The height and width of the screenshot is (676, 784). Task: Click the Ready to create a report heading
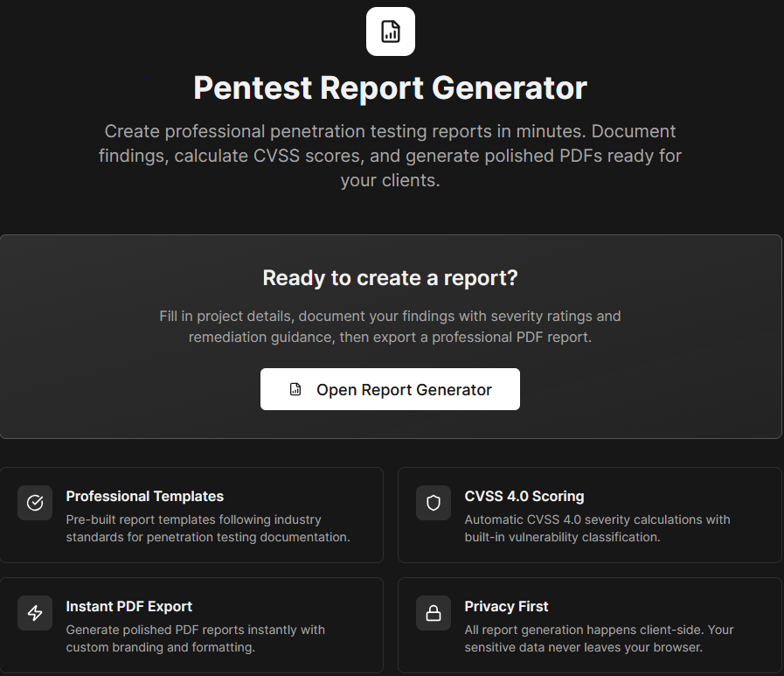(x=390, y=277)
